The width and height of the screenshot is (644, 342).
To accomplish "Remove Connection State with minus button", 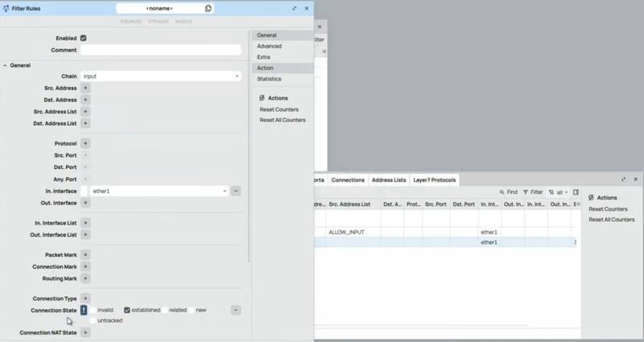I will [x=236, y=310].
